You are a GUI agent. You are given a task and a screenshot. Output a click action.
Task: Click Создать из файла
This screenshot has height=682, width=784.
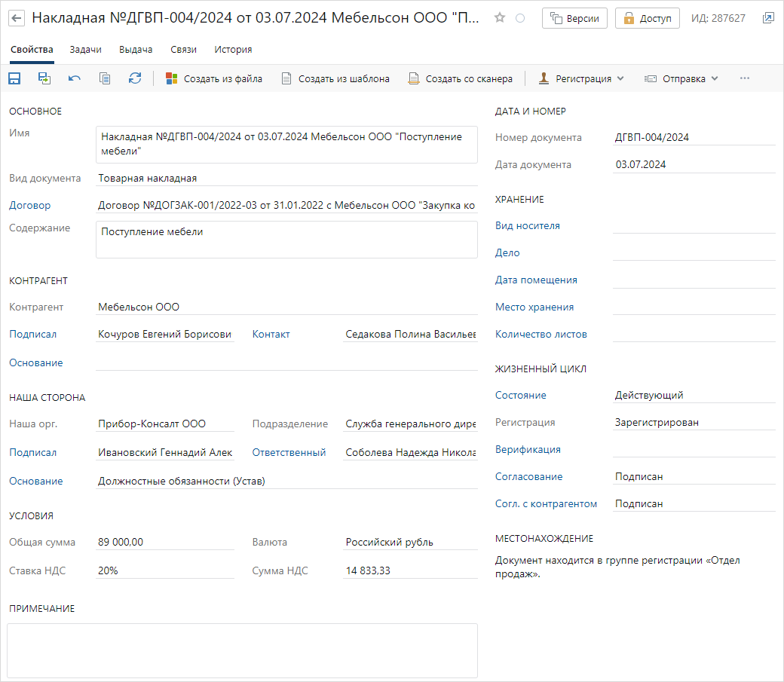tap(214, 78)
